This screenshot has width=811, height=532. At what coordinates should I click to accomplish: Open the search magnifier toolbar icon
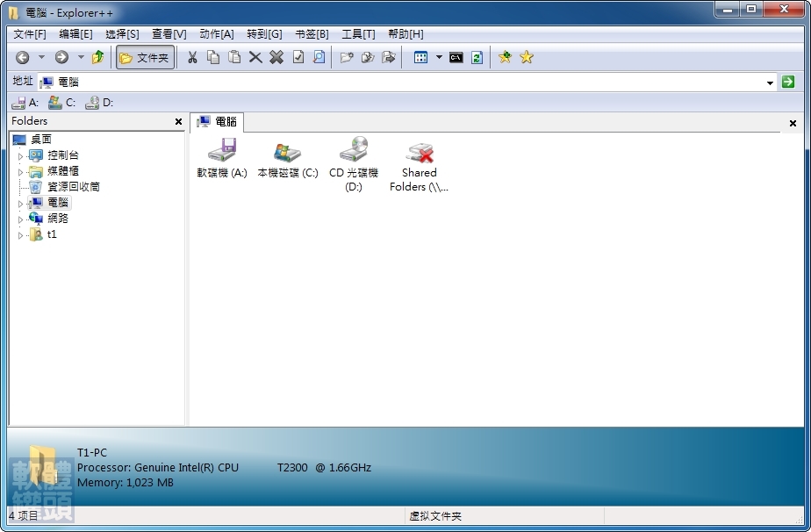[320, 57]
